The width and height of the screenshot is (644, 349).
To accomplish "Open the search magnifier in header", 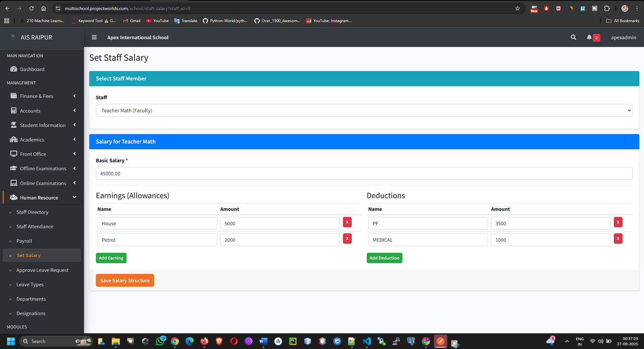I will point(573,37).
